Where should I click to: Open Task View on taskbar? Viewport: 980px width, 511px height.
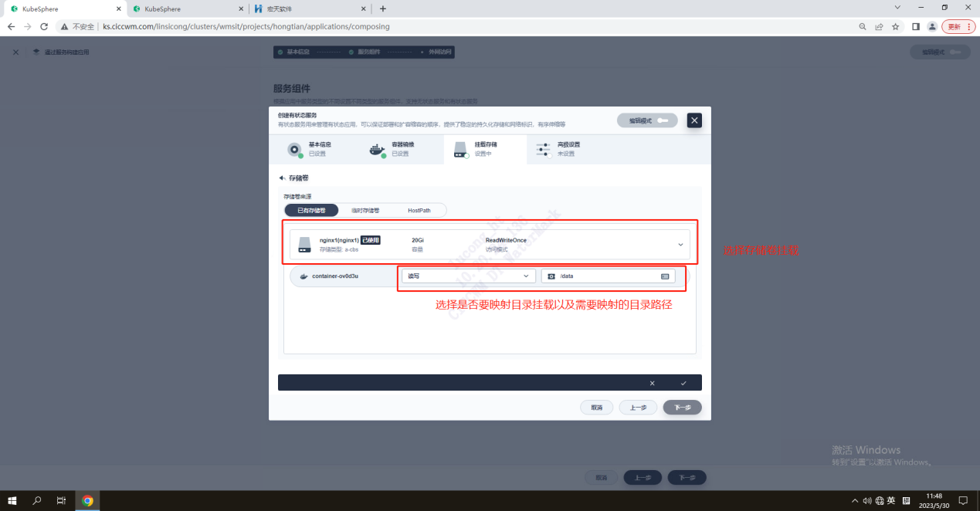61,500
